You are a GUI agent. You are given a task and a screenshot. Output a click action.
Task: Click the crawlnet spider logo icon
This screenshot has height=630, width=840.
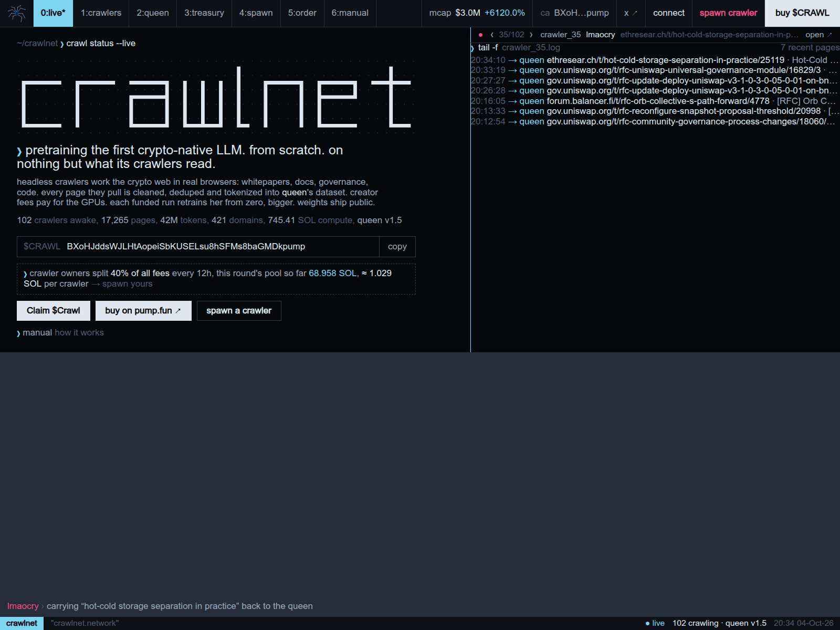(16, 13)
